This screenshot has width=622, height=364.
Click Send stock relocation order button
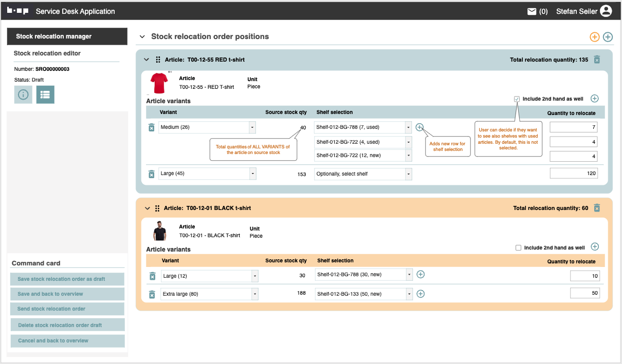click(x=67, y=309)
